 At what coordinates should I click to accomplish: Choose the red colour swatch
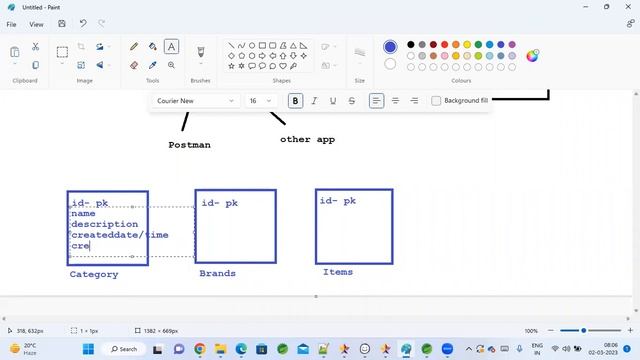tap(444, 44)
